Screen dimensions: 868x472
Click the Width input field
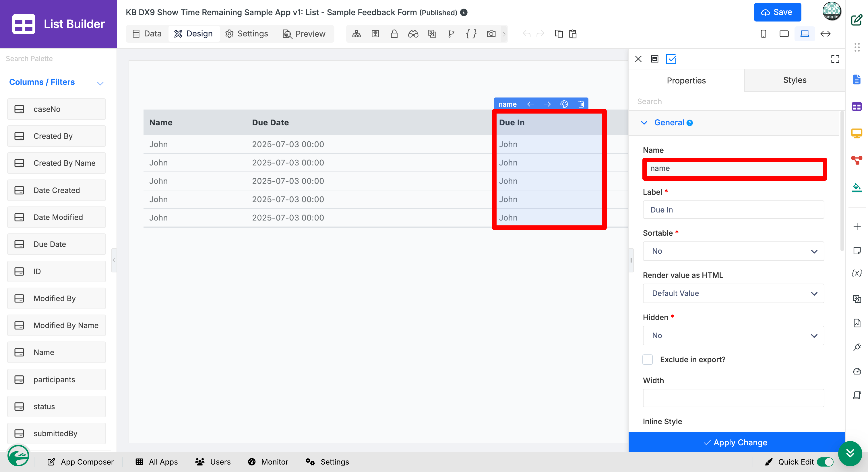(733, 398)
